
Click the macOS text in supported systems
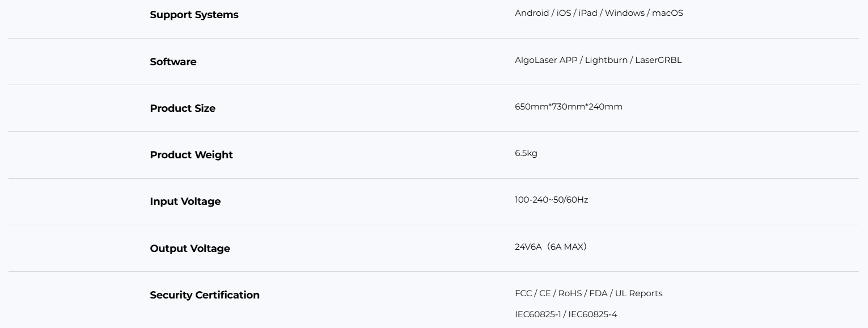tap(667, 13)
